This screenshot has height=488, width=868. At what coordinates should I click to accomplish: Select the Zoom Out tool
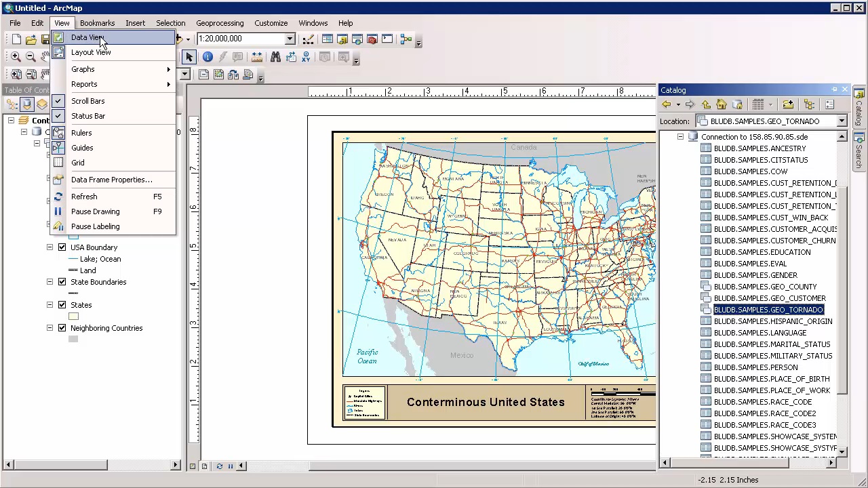coord(31,57)
